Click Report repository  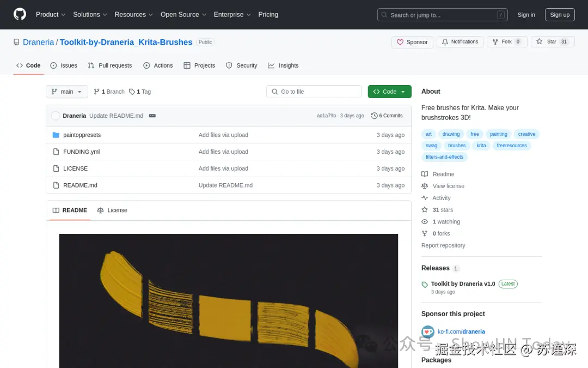[x=443, y=245]
